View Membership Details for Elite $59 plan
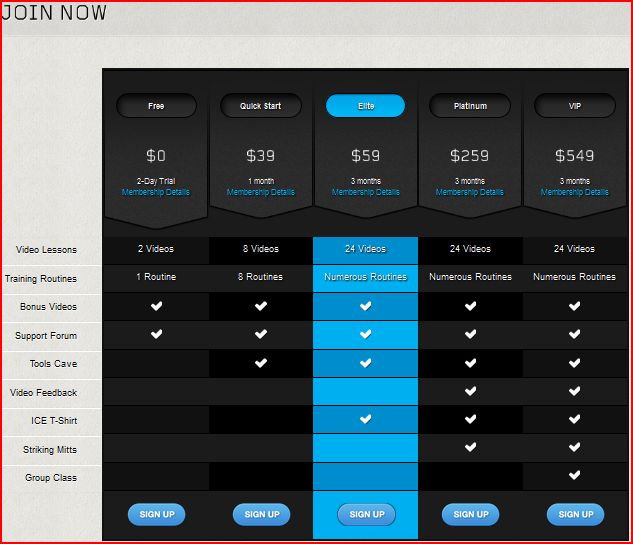This screenshot has width=633, height=544. pos(366,192)
